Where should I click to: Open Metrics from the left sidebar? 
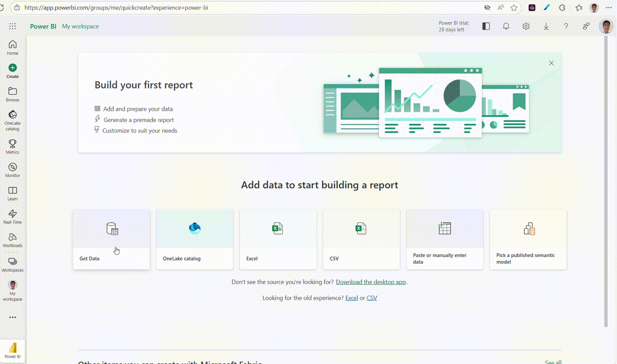pyautogui.click(x=13, y=147)
